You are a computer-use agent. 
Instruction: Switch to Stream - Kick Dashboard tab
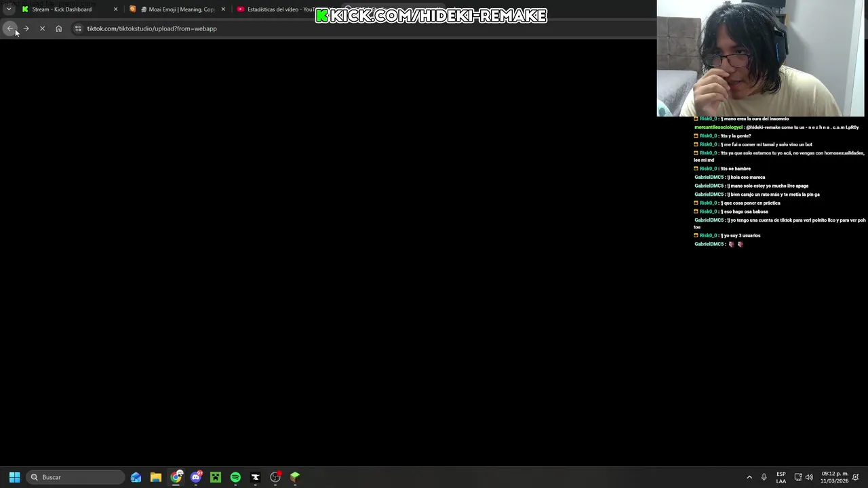point(62,9)
